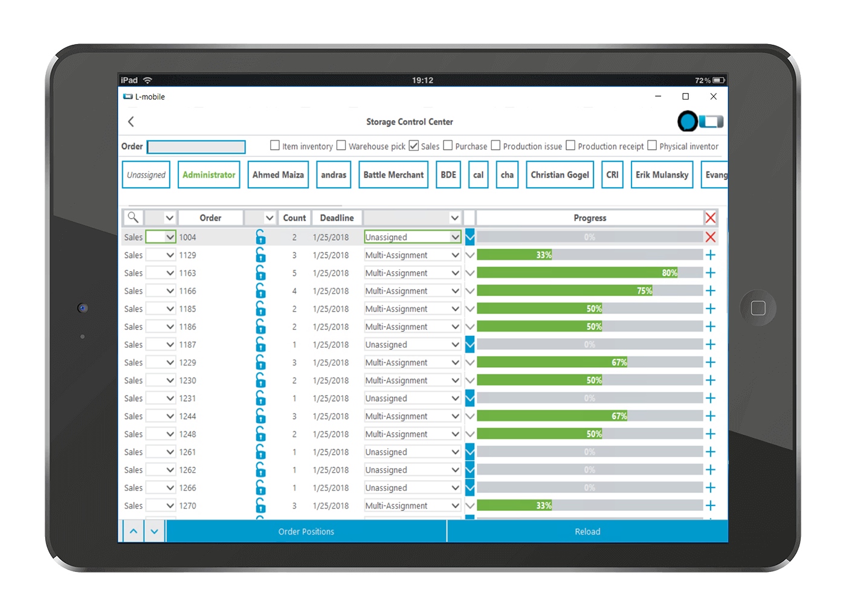Click the back arrow in header
This screenshot has height=616, width=846.
[x=131, y=121]
